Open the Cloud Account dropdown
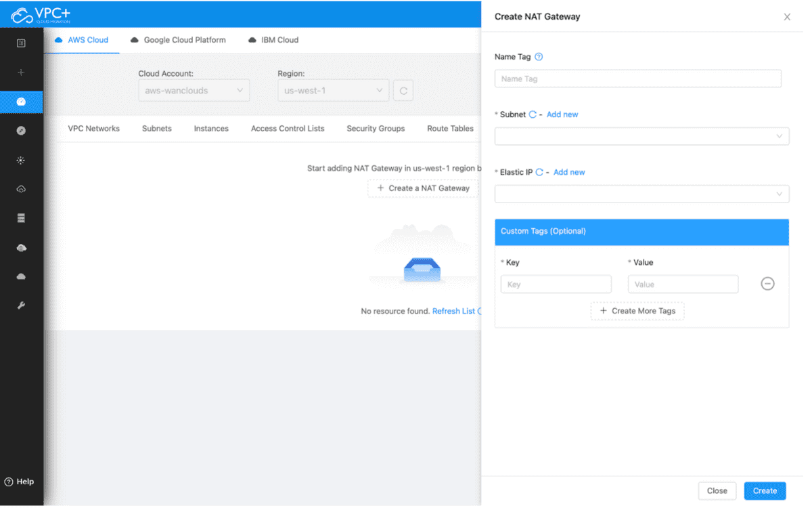This screenshot has height=508, width=812. coord(194,91)
